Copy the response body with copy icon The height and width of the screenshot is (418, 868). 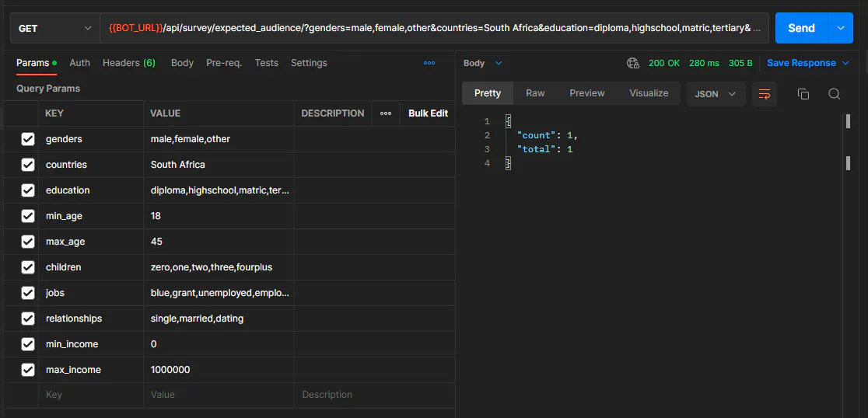pyautogui.click(x=803, y=94)
